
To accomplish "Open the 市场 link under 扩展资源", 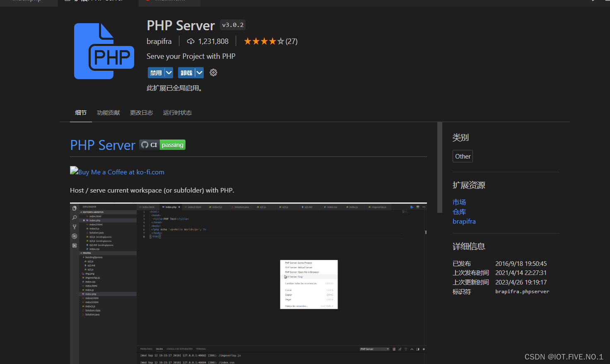I will point(459,202).
